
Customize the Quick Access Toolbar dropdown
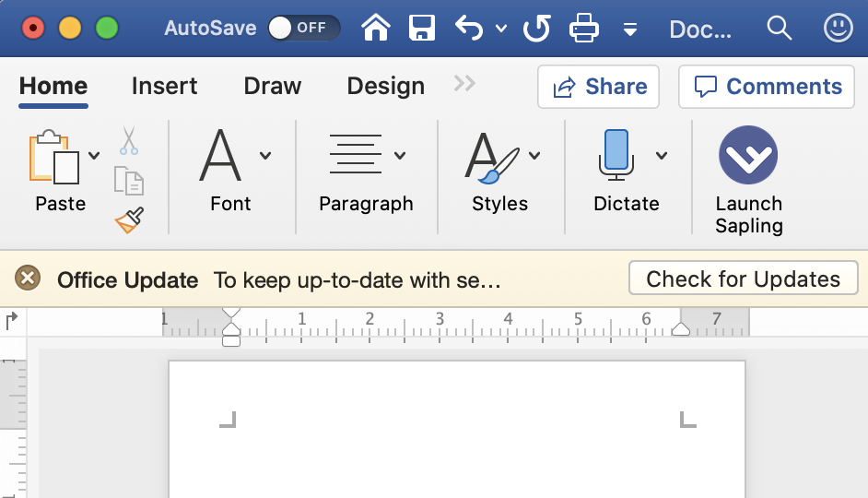pyautogui.click(x=630, y=29)
